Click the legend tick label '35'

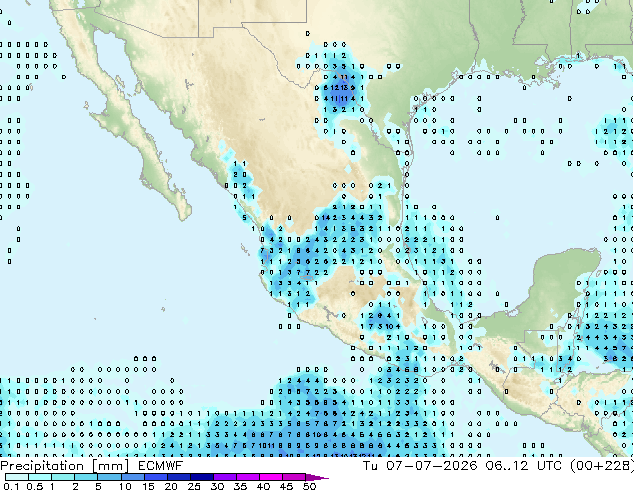[240, 486]
